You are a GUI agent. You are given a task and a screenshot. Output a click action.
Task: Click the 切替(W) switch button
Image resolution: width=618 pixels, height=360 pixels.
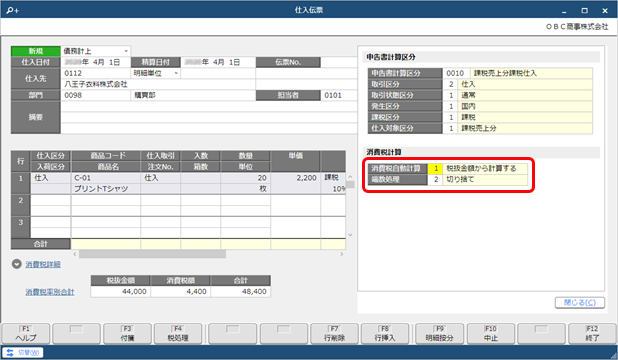(23, 353)
